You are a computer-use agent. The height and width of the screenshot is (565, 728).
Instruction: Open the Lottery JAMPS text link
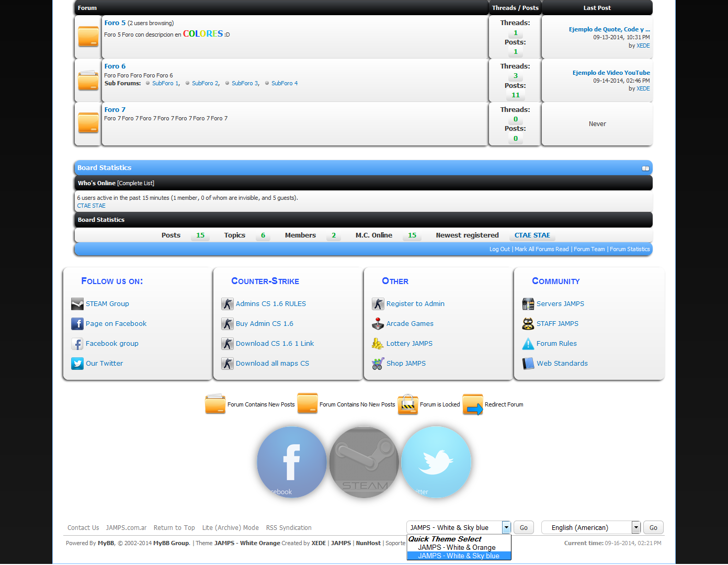[409, 344]
